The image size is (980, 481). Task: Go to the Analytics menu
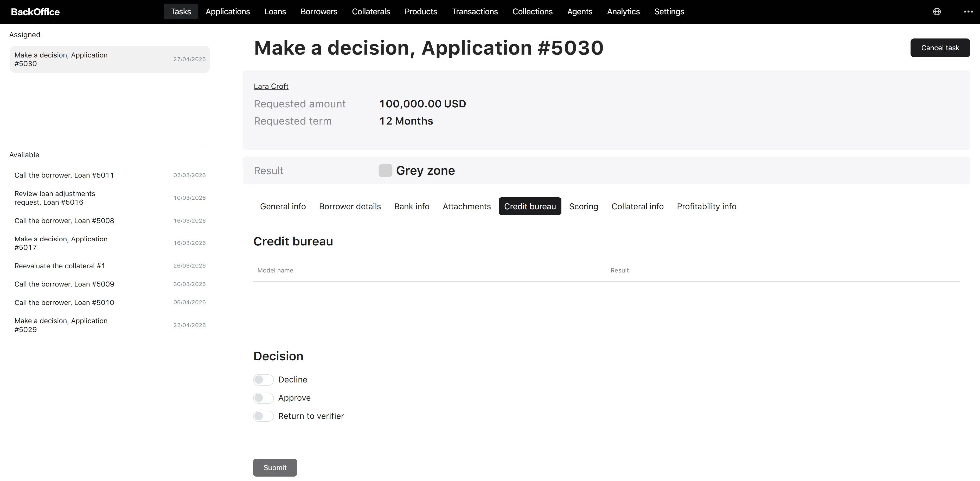(623, 12)
